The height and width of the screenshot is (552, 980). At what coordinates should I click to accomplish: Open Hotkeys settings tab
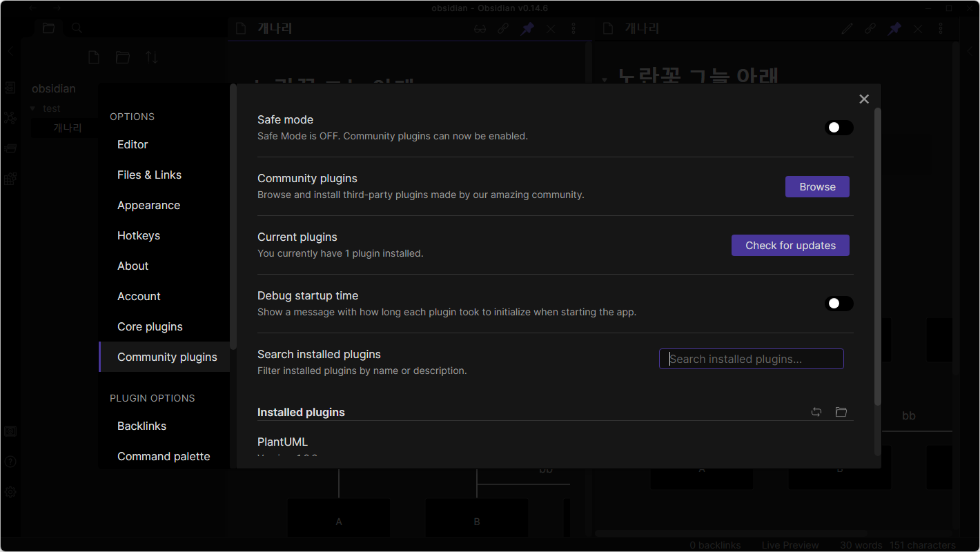[164, 236]
